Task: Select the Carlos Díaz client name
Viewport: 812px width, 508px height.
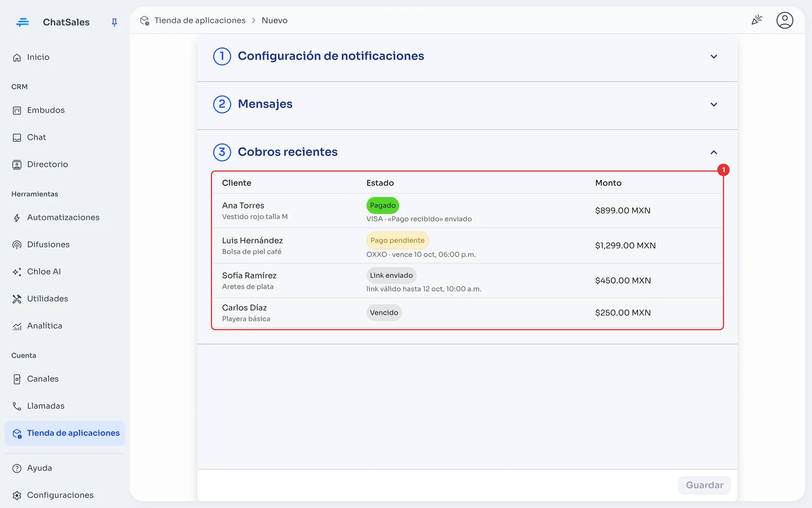Action: coord(244,308)
